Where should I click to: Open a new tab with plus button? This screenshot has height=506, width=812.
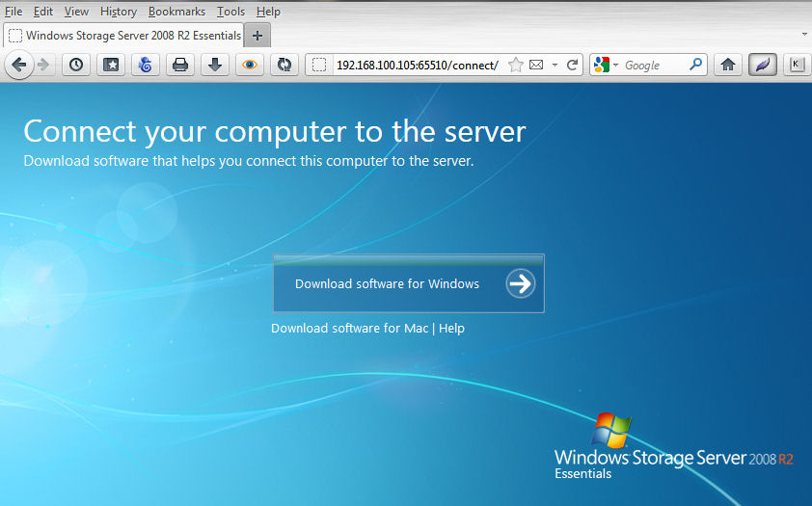click(x=257, y=36)
